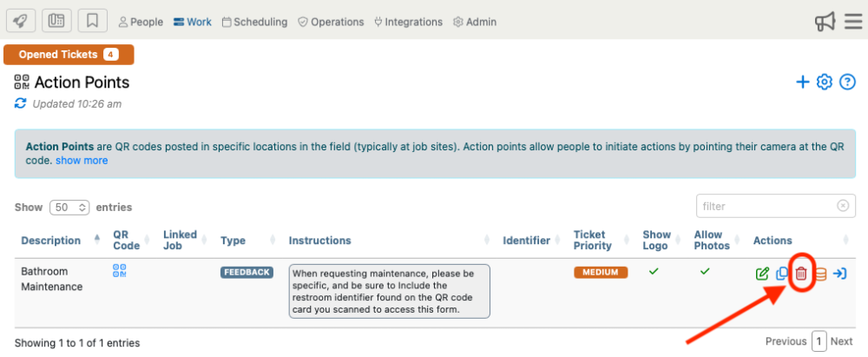This screenshot has width=868, height=357.
Task: Click the filter input field
Action: [766, 207]
